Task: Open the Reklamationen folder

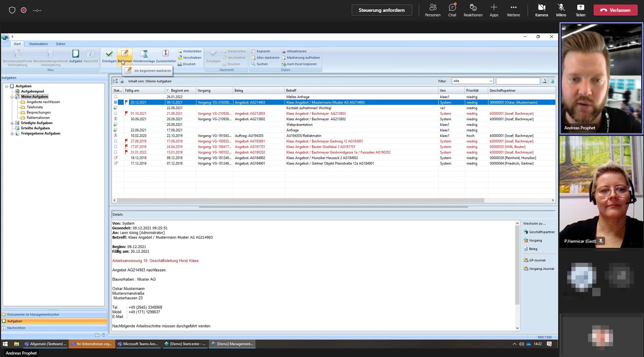Action: click(38, 117)
